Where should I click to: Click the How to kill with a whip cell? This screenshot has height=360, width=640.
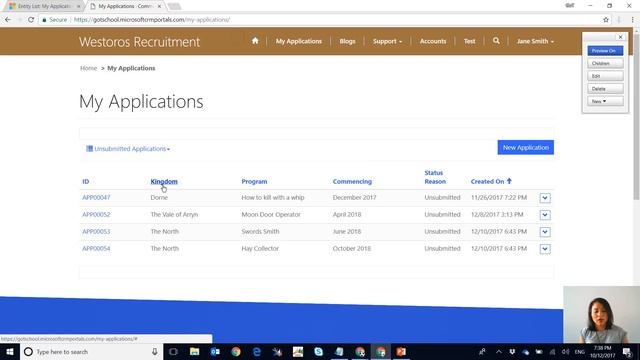273,198
